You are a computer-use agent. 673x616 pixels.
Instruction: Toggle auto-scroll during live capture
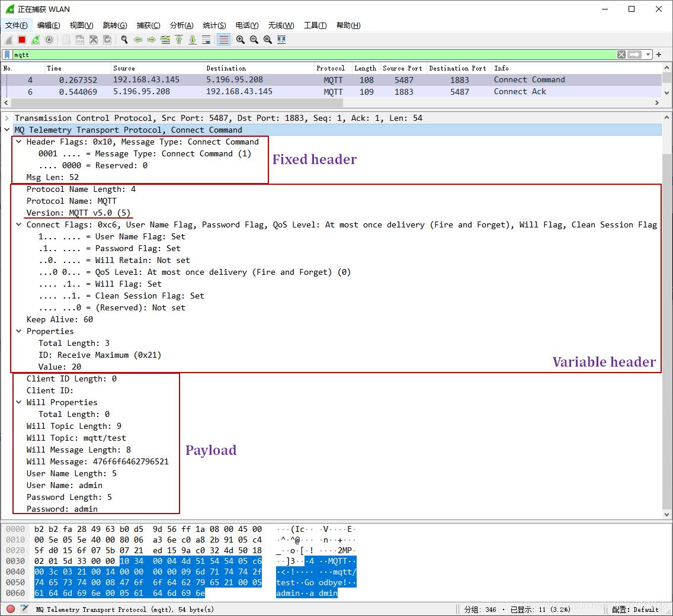[x=206, y=40]
